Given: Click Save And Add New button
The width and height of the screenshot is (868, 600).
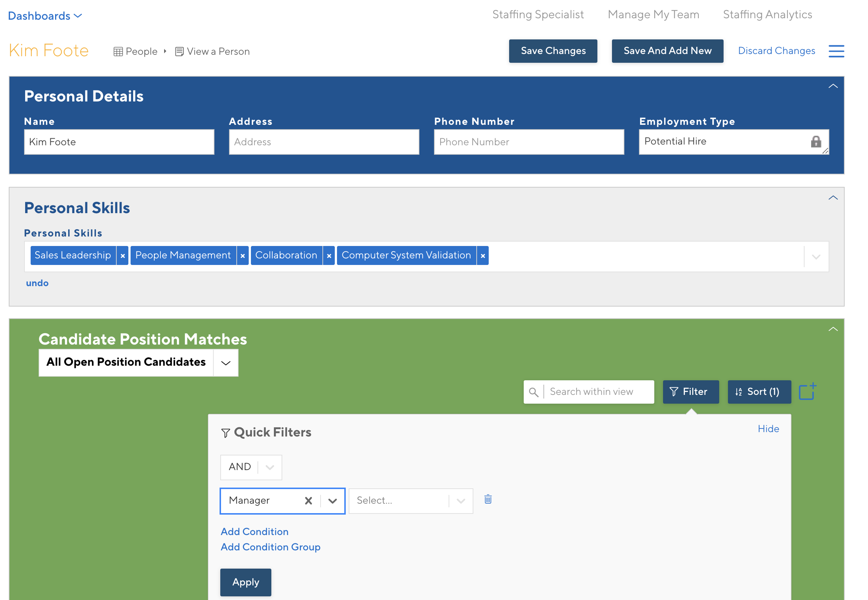Looking at the screenshot, I should coord(667,51).
